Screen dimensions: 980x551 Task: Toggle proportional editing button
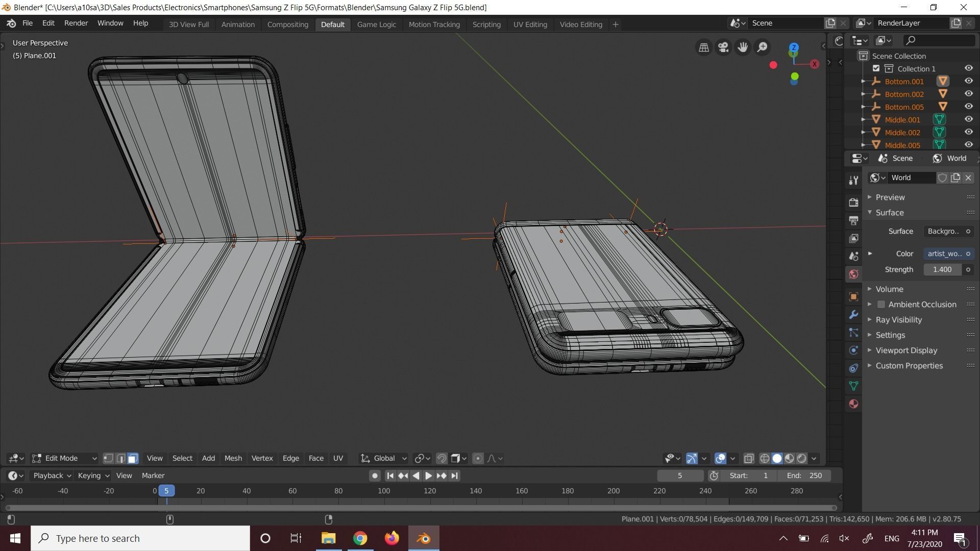(478, 458)
